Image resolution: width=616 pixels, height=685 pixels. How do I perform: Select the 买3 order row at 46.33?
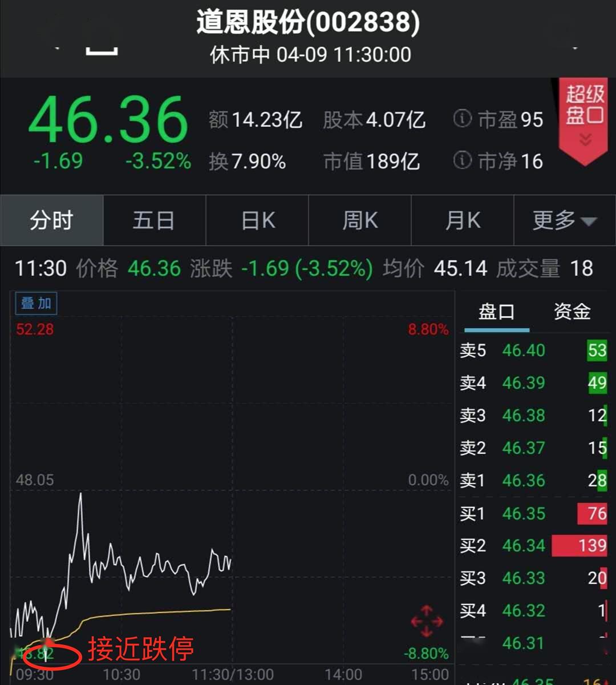click(534, 578)
